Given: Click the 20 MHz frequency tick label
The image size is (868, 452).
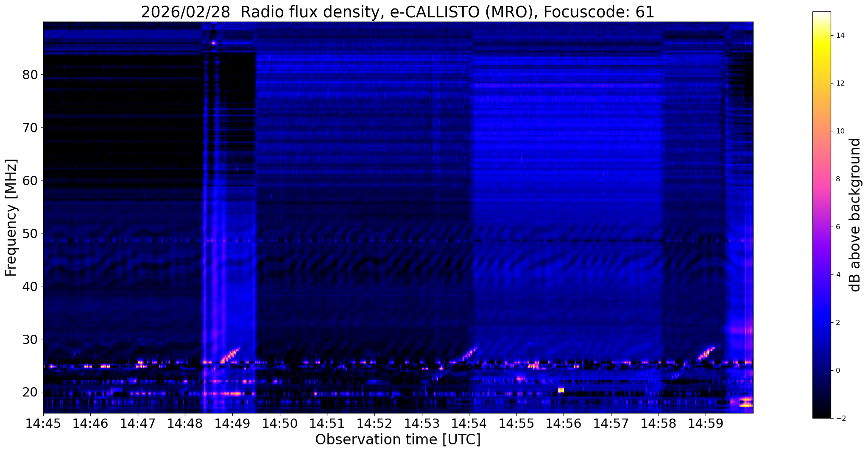Looking at the screenshot, I should tap(30, 392).
